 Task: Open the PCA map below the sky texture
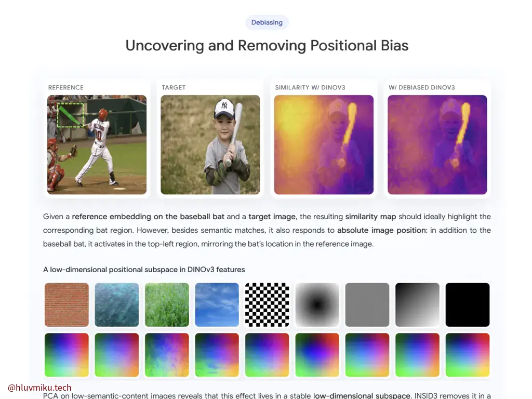[x=217, y=355]
